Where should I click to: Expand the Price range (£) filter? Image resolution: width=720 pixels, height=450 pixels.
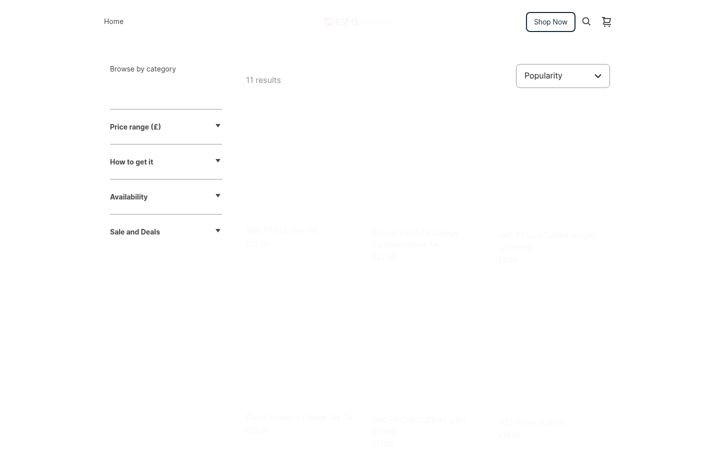tap(166, 127)
